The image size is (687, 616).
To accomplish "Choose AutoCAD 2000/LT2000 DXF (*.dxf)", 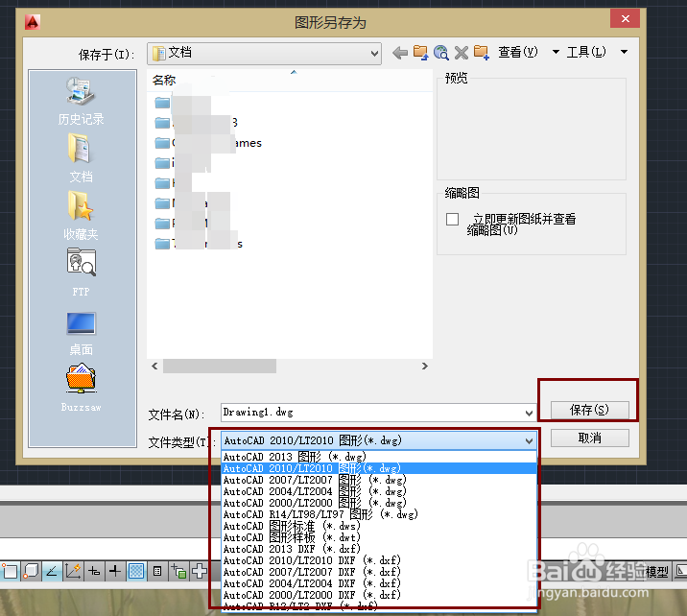I will [x=379, y=595].
